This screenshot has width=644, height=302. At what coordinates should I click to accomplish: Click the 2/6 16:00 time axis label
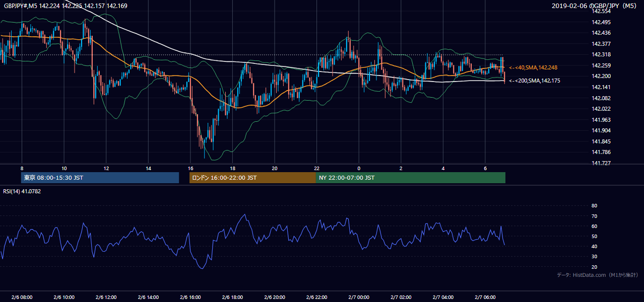point(190,297)
